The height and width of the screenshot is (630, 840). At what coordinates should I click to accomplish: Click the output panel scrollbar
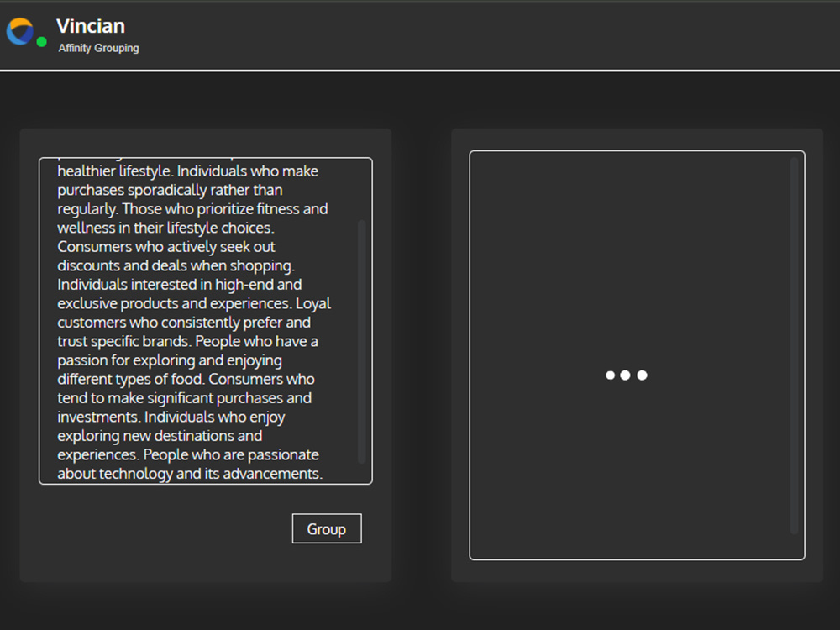[x=795, y=345]
